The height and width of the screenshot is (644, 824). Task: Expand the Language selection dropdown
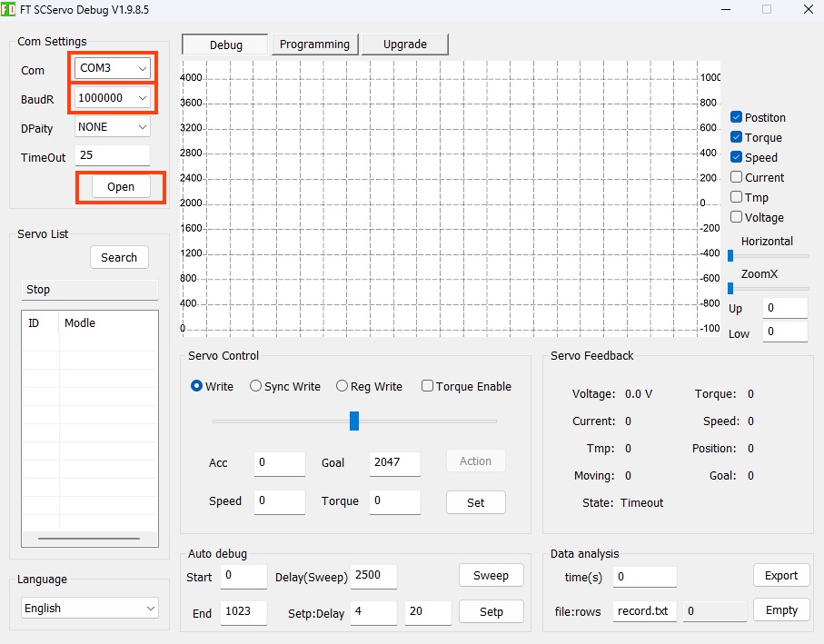pos(89,609)
